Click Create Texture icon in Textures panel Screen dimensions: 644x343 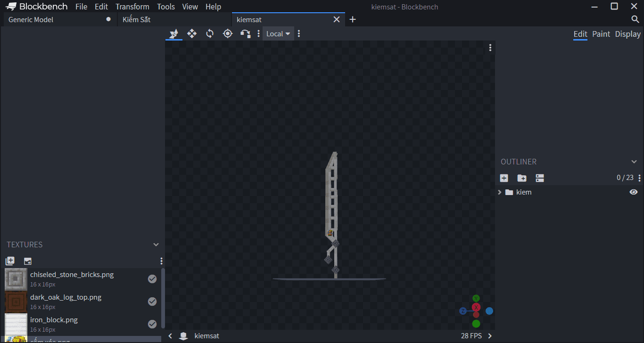click(x=28, y=261)
